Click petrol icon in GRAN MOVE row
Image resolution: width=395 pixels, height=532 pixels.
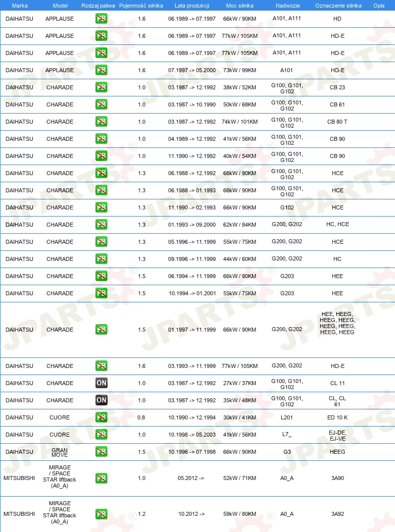pos(101,452)
